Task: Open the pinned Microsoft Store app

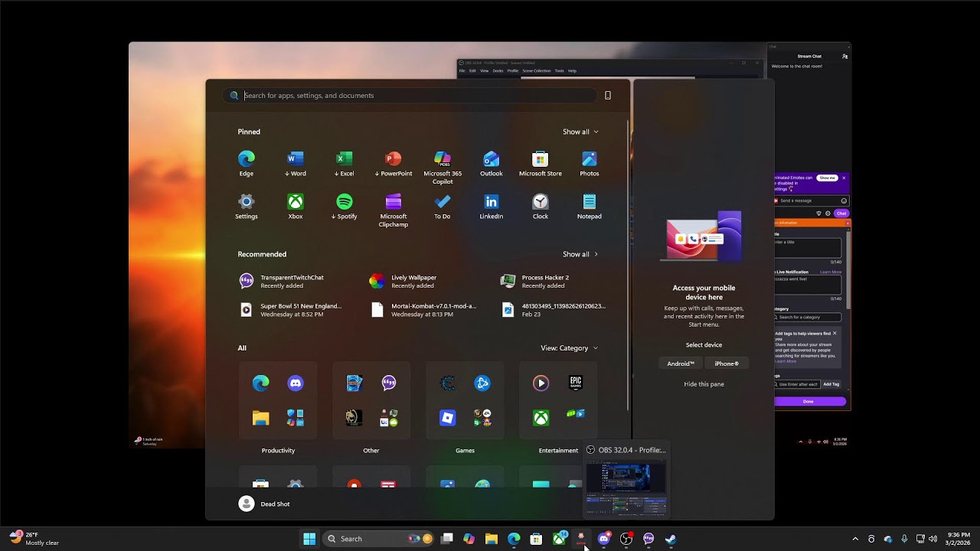Action: (541, 163)
